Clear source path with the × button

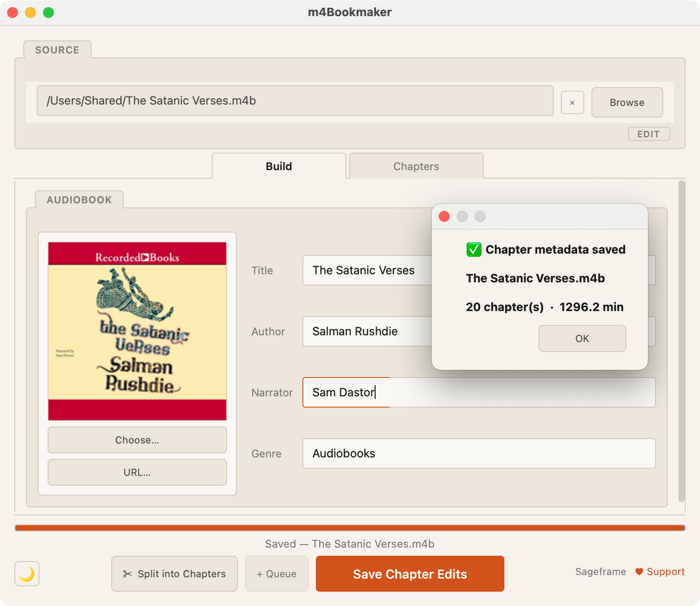572,102
